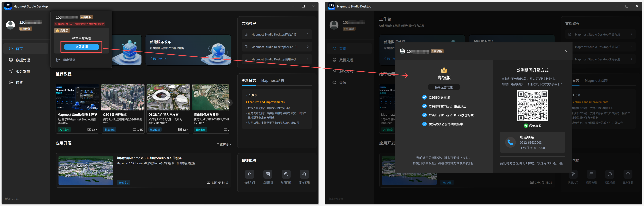The image size is (644, 206).
Task: Click 了解更多 in the 应用开发 section
Action: [224, 145]
